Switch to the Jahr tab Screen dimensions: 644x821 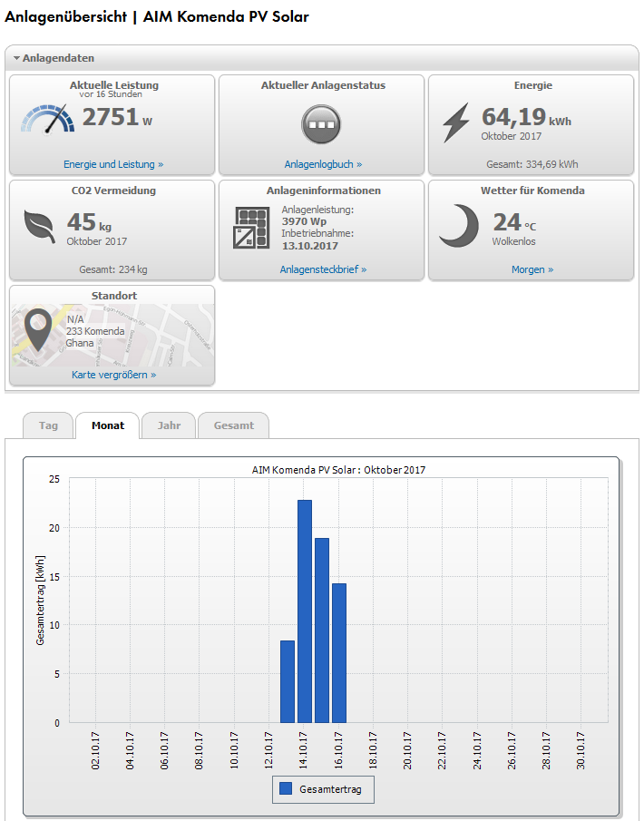tap(169, 425)
